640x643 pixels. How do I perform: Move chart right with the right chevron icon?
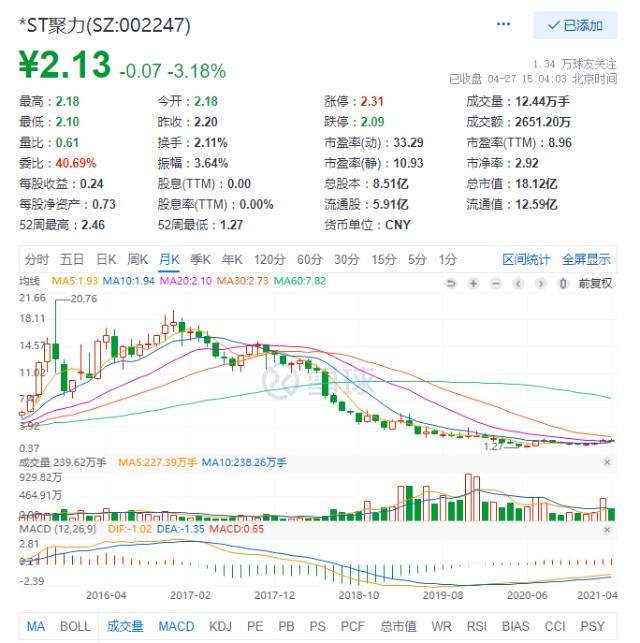tap(541, 283)
